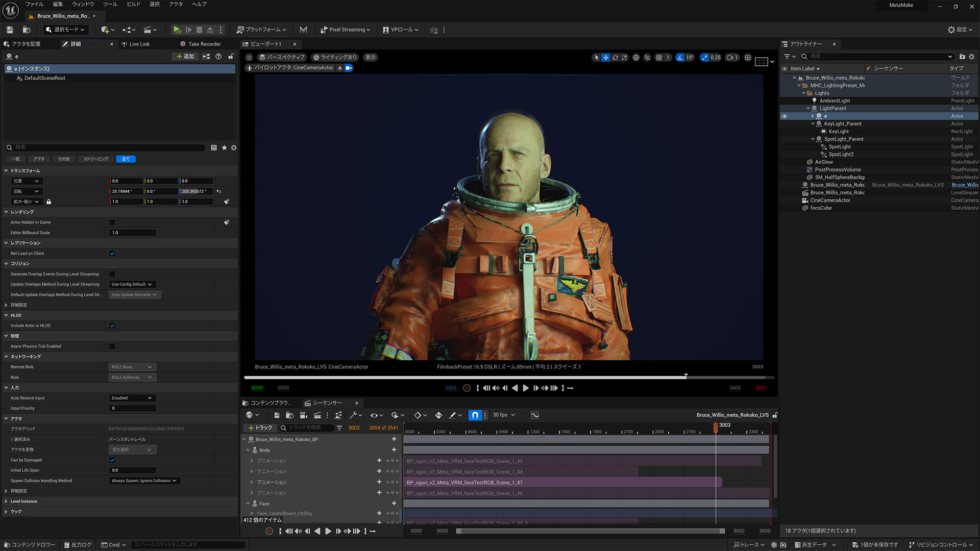Image resolution: width=980 pixels, height=551 pixels.
Task: Click the 追加 add component button
Action: 185,56
